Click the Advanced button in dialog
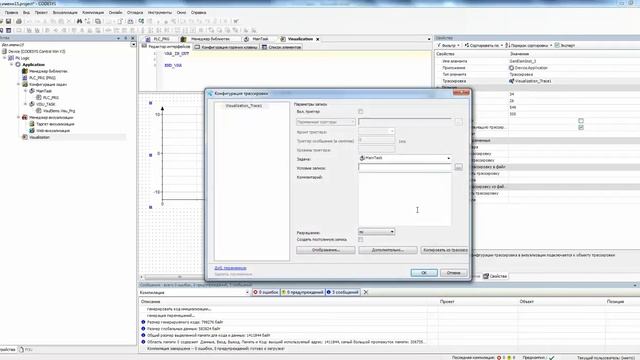The width and height of the screenshot is (640, 360). 388,250
